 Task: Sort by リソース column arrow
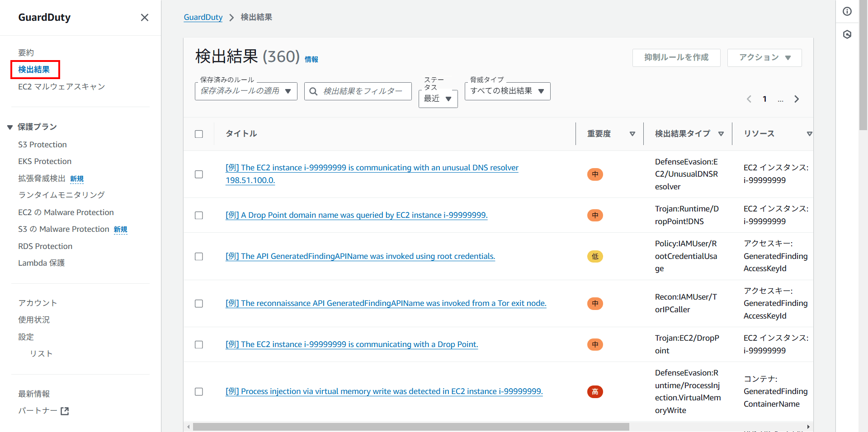pyautogui.click(x=809, y=134)
